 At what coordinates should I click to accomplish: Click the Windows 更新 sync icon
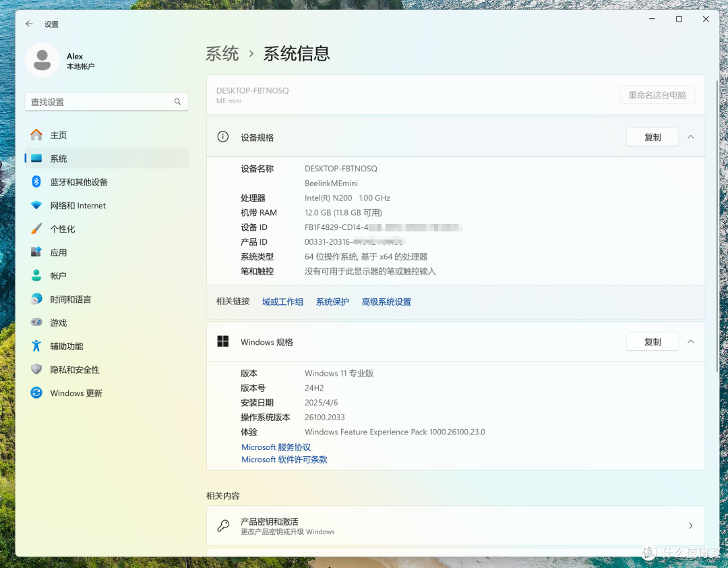[36, 393]
